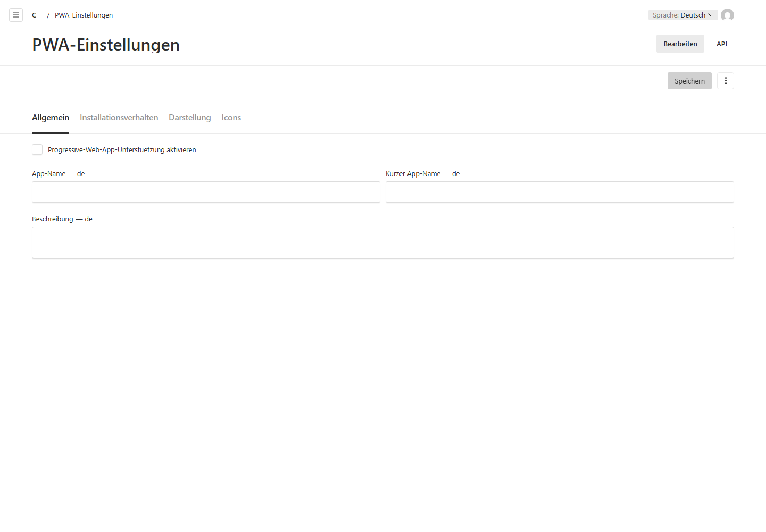Switch to the API view

(x=722, y=44)
